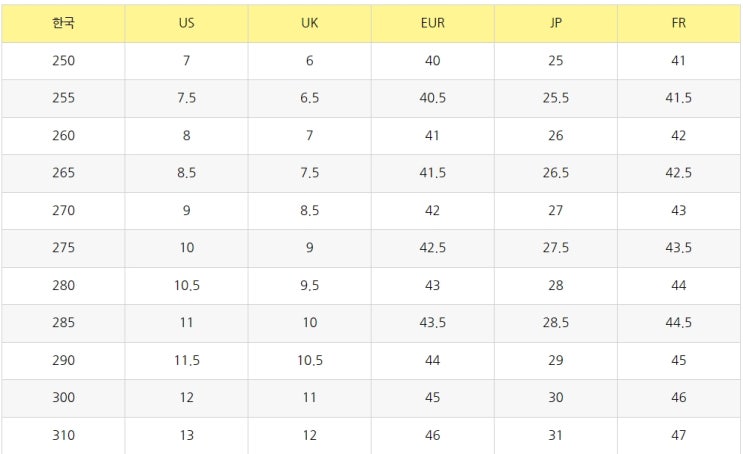Click the 310 Korean size cell
The height and width of the screenshot is (454, 743).
tap(63, 435)
